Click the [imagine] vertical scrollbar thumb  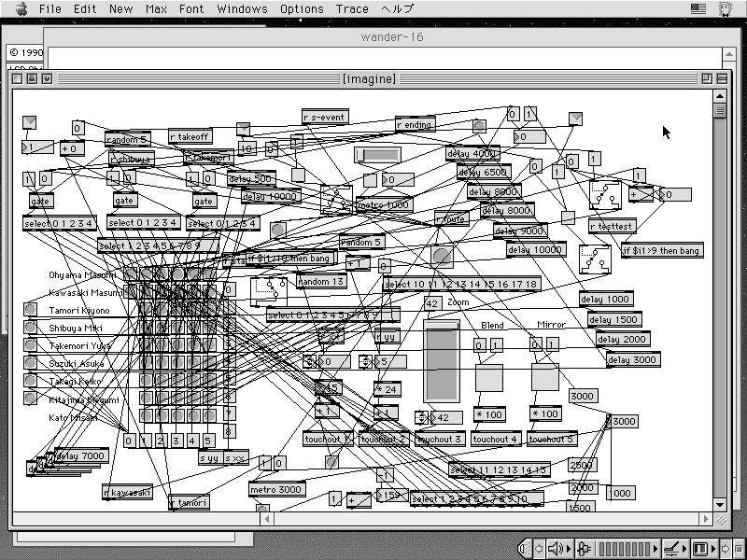(720, 110)
